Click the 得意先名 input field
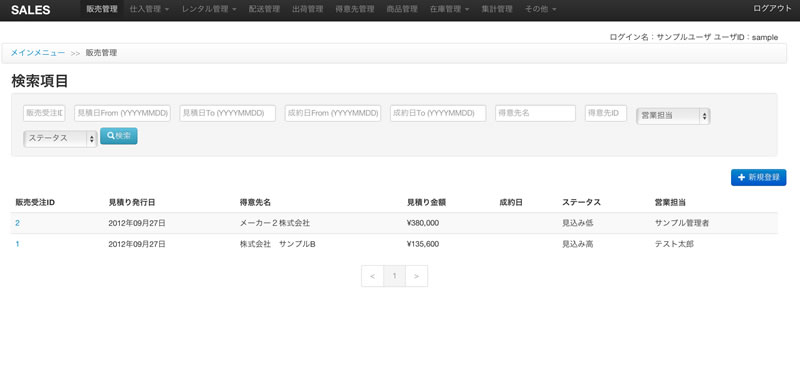 (535, 113)
